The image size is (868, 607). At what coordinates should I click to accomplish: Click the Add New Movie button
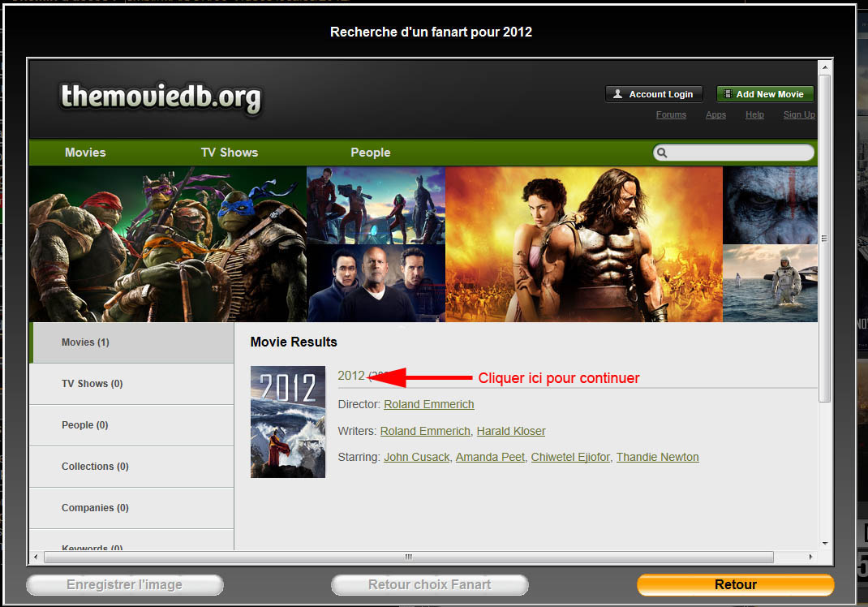click(765, 94)
